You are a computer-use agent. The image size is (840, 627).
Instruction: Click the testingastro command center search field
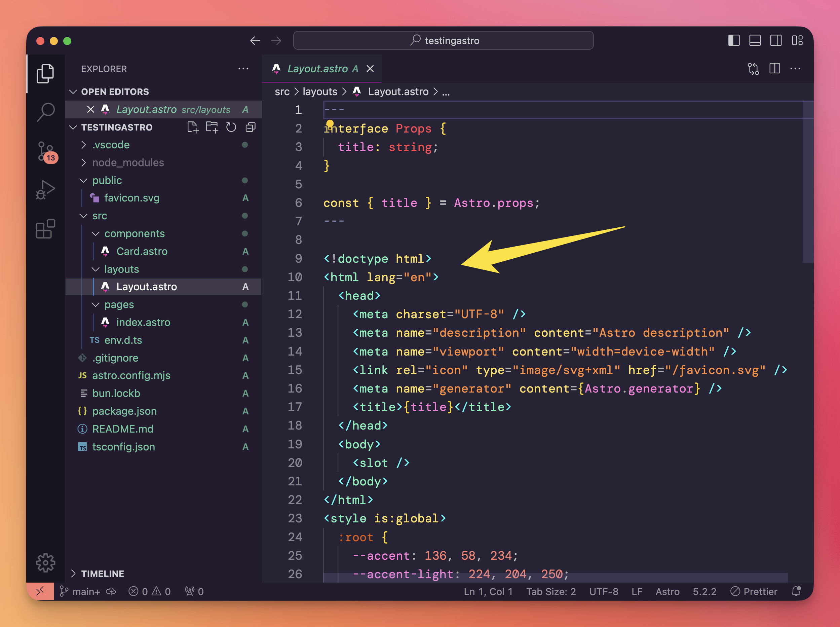443,40
